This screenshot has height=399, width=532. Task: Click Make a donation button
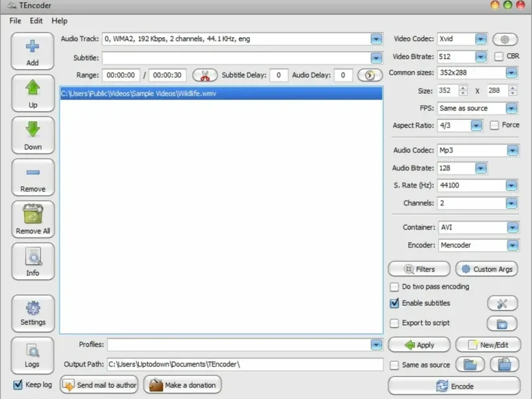coord(182,385)
